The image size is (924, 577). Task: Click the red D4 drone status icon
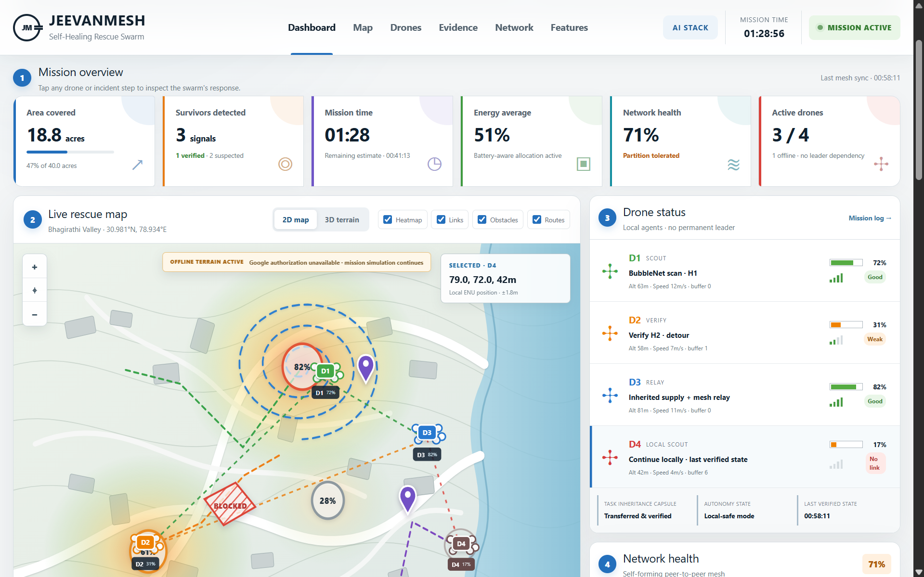click(x=610, y=458)
